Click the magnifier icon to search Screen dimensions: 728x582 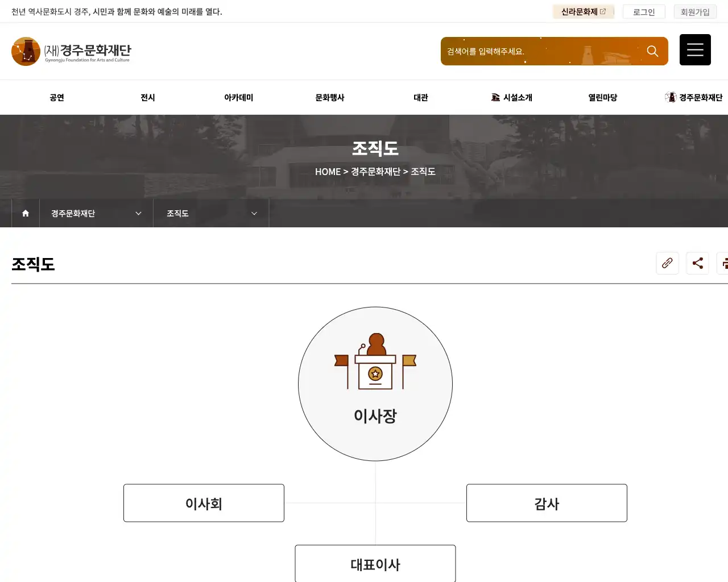click(x=652, y=51)
